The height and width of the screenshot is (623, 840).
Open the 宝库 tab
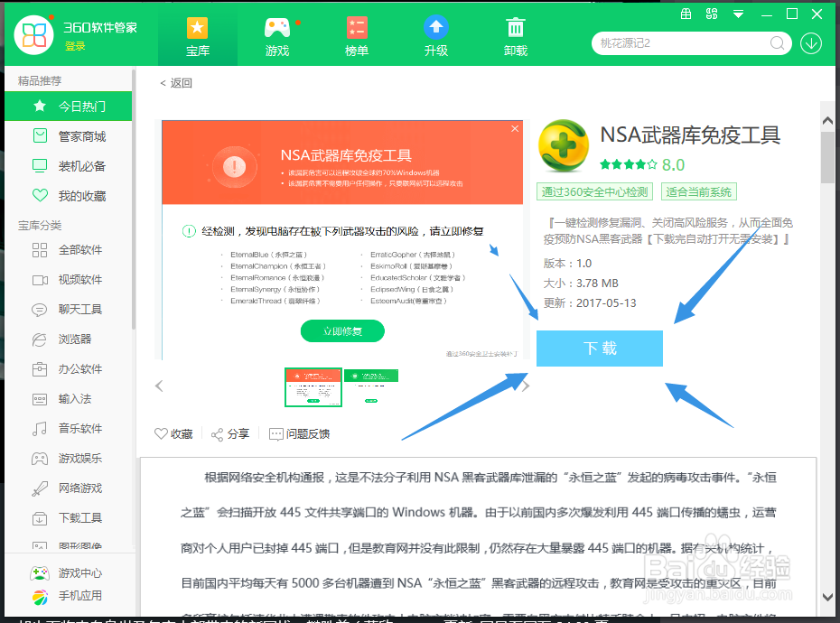(x=198, y=37)
